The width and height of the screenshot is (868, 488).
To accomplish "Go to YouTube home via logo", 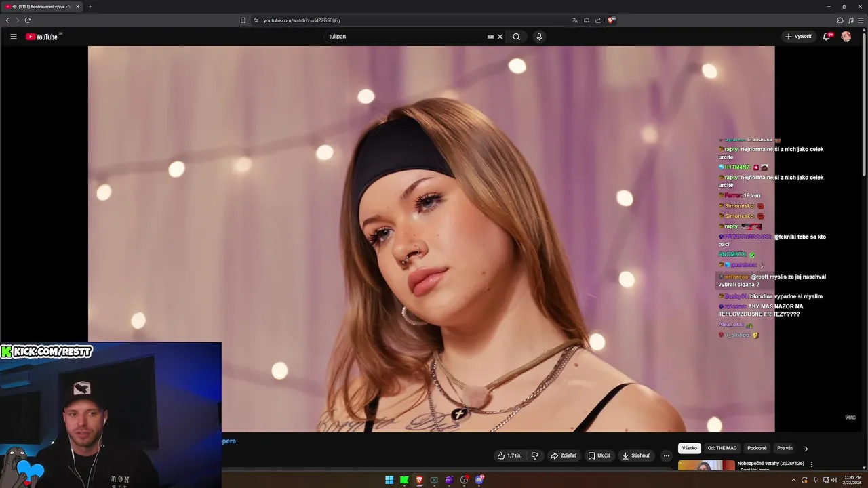I will click(x=42, y=37).
